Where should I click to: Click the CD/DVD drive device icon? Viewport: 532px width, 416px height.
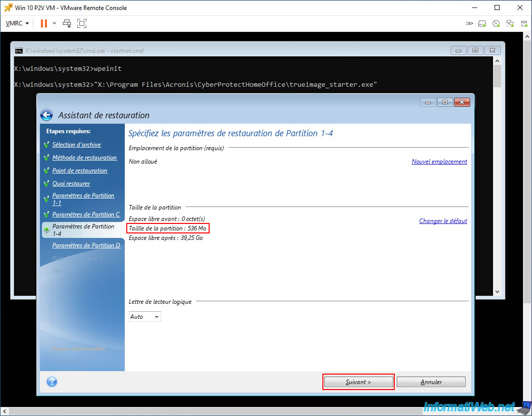tap(496, 23)
